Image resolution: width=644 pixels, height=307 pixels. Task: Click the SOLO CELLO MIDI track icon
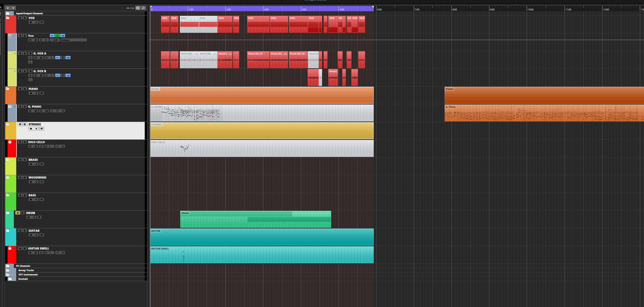coord(10,142)
